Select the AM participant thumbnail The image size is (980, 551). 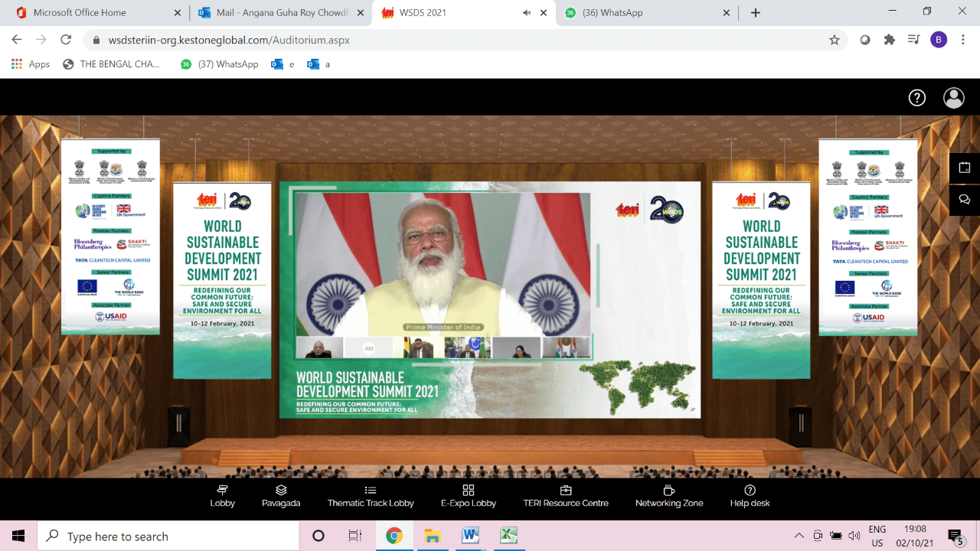368,348
